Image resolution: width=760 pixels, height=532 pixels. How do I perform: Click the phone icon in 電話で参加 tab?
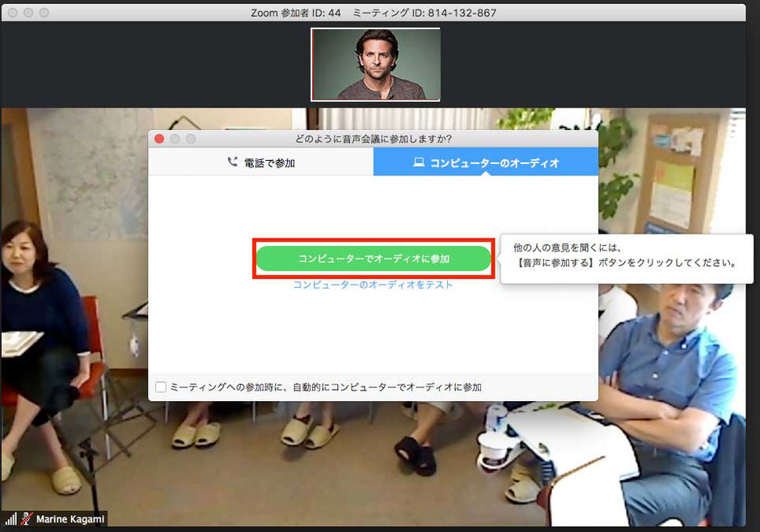[x=233, y=162]
